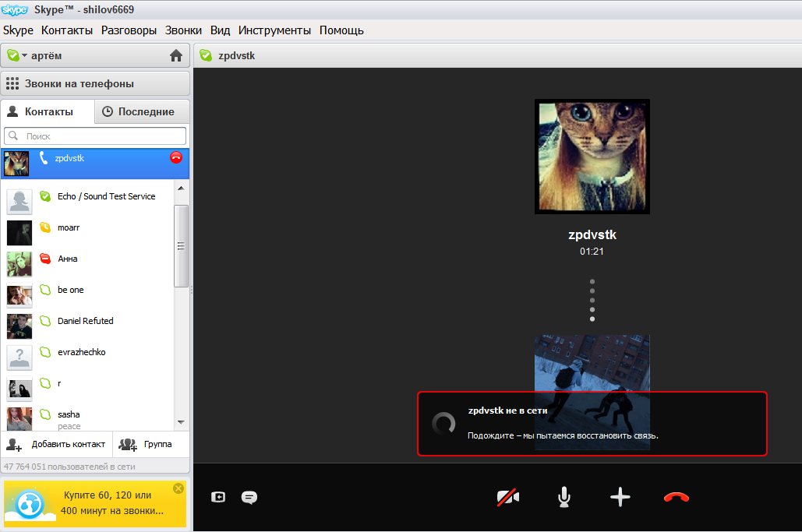
Task: Switch to the Последние tab
Action: coord(142,111)
